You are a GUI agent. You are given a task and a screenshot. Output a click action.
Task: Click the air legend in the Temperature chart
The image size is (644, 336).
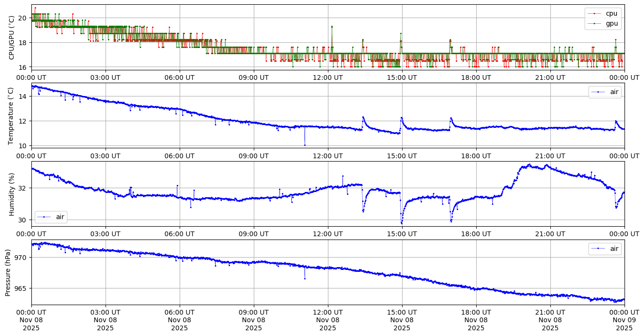(605, 92)
